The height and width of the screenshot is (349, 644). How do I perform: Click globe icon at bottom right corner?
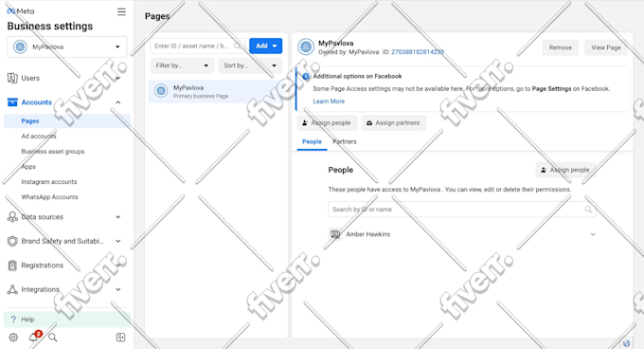point(626,343)
